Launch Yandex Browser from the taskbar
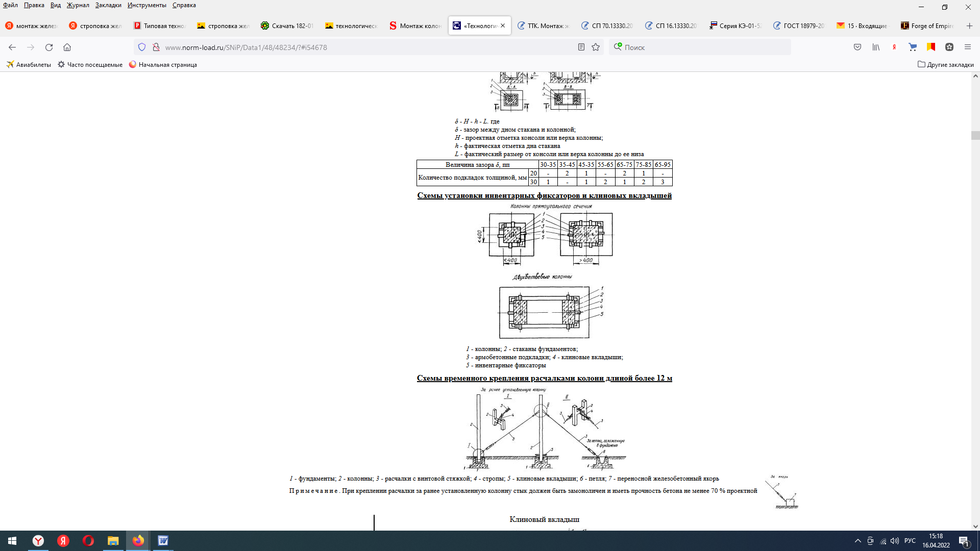 click(x=38, y=541)
